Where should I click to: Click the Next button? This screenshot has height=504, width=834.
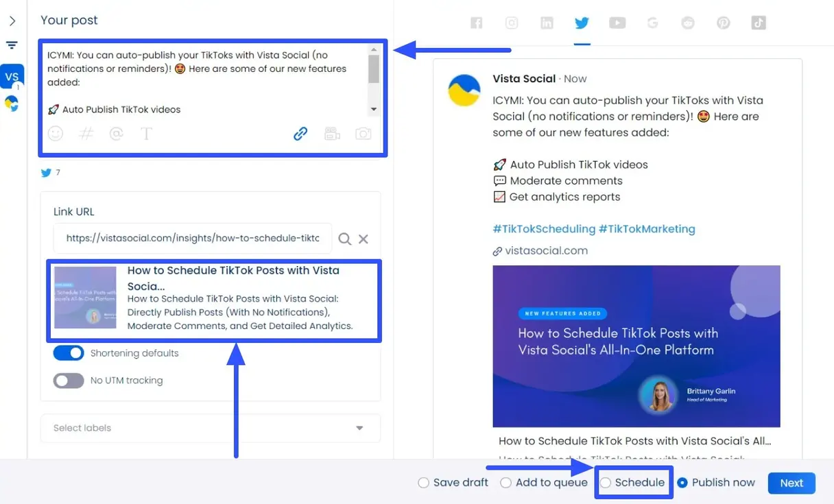(791, 483)
